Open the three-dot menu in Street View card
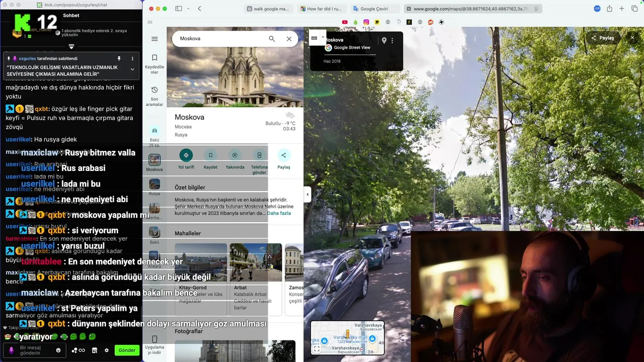This screenshot has height=362, width=644. tap(392, 41)
